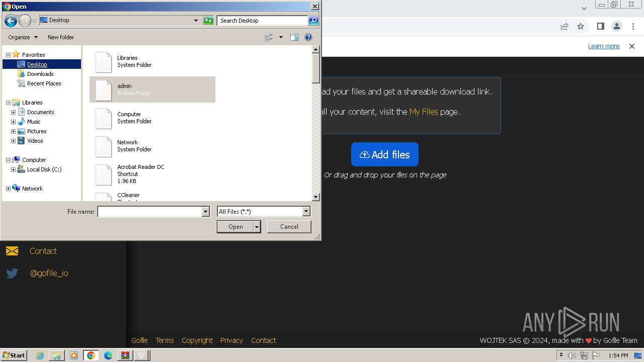
Task: Open the Desktop address bar dropdown
Action: point(196,21)
